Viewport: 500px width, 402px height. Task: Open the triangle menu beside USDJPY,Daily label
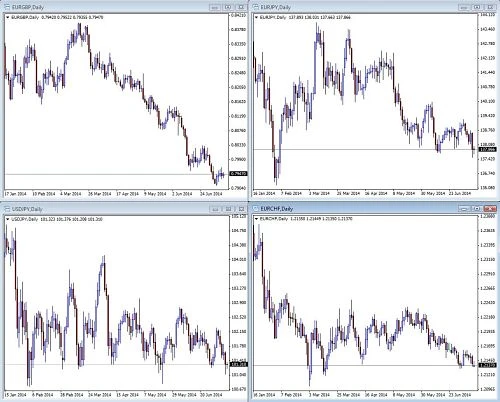pos(8,219)
